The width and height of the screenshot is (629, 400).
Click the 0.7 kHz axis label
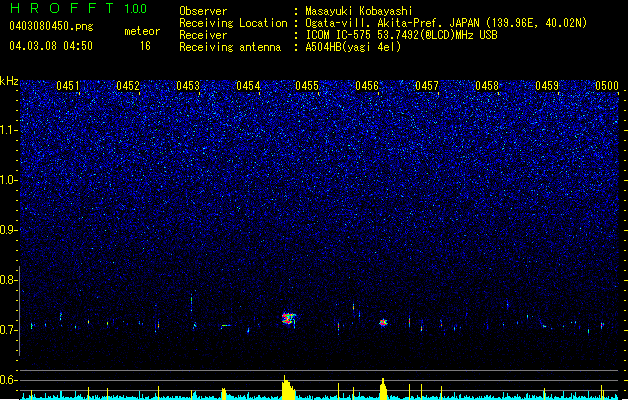click(8, 330)
